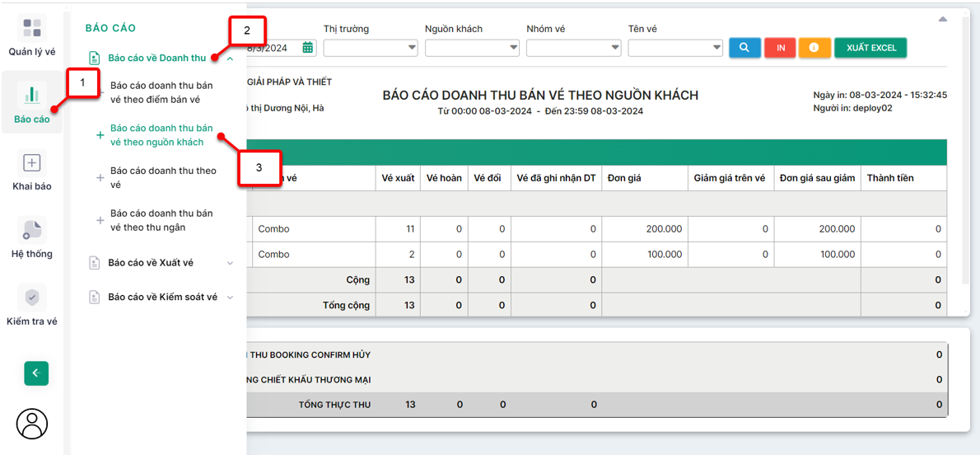Open the Hệ thống sidebar icon
The height and width of the screenshot is (455, 980).
(32, 230)
